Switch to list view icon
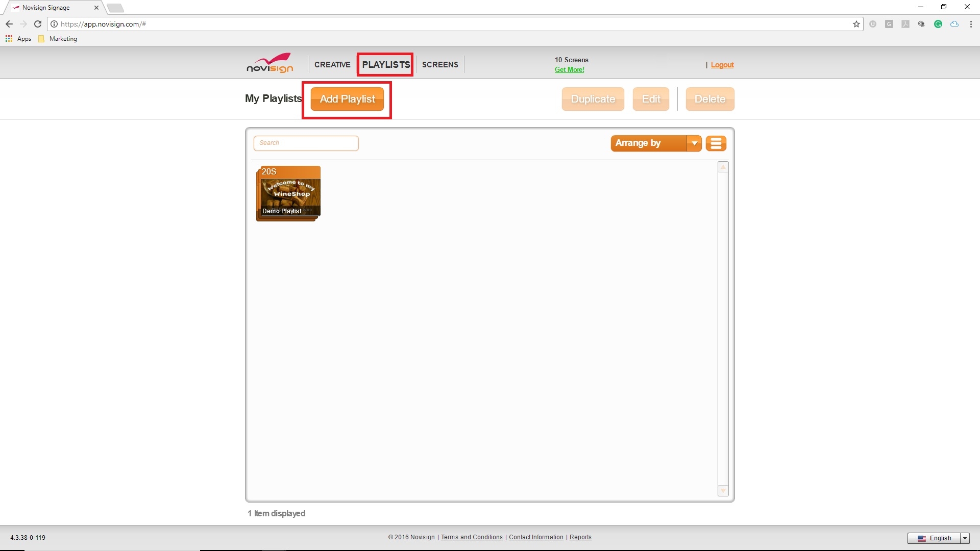Screen dimensions: 980x551 pyautogui.click(x=716, y=143)
